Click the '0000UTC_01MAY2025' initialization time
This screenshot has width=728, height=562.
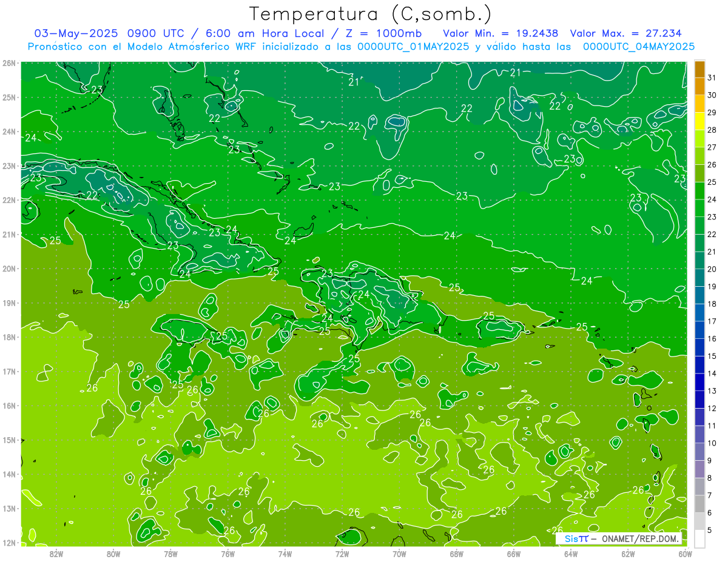pos(413,46)
